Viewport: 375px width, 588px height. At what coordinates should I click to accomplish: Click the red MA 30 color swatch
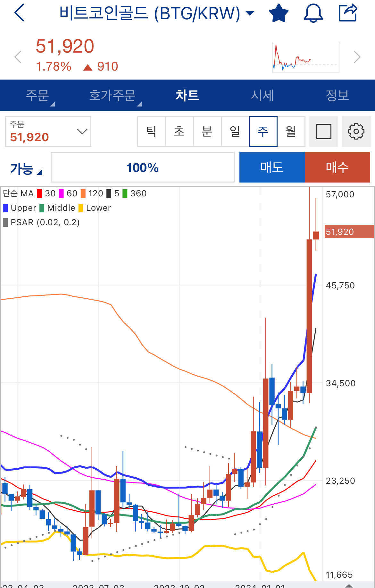point(40,193)
